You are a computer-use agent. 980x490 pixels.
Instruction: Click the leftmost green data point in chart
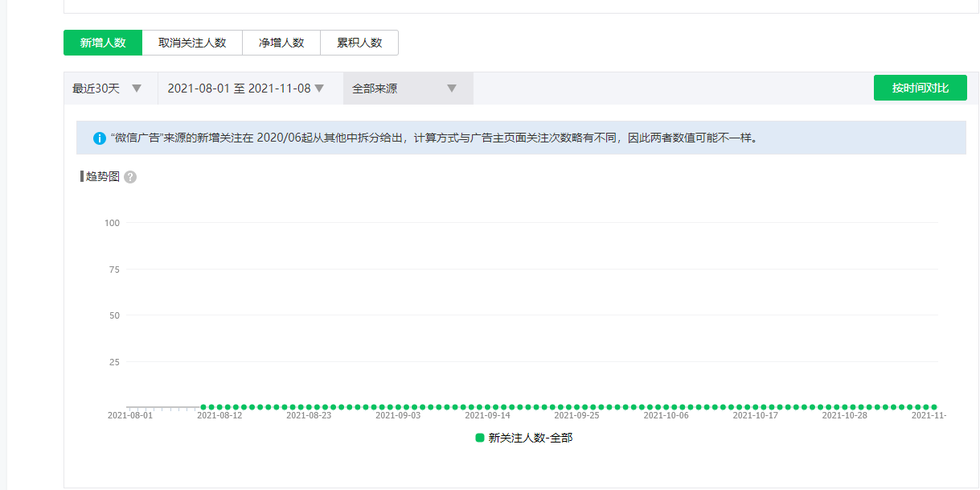pos(203,407)
